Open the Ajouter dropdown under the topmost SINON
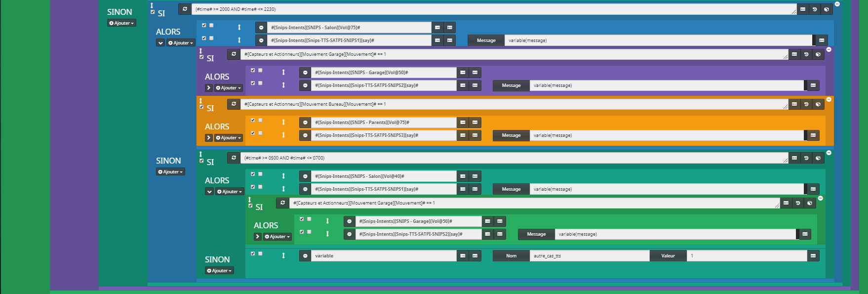 coord(121,23)
